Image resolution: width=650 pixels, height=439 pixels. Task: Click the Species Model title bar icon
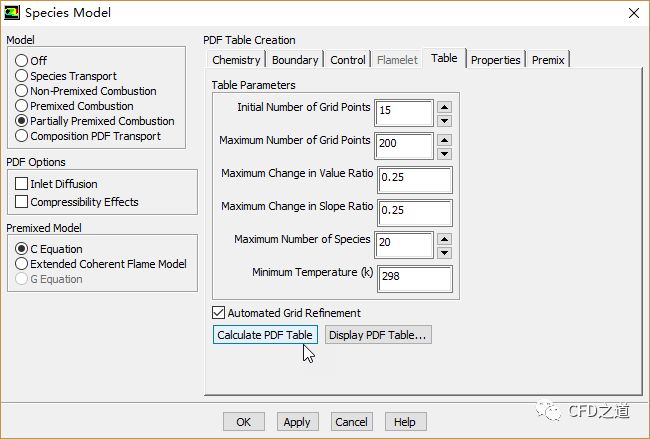pos(11,13)
